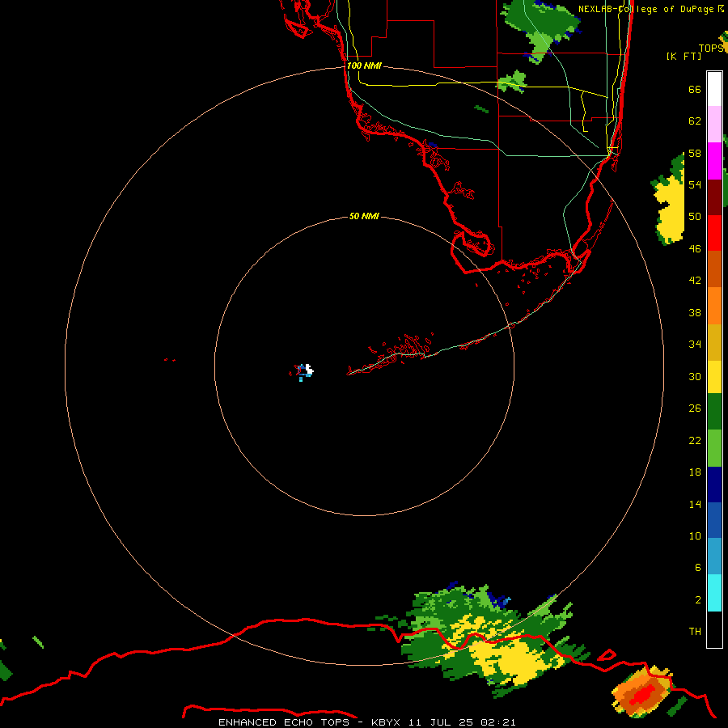The width and height of the screenshot is (728, 728).
Task: Click the light green legend swatch
Action: [x=714, y=448]
